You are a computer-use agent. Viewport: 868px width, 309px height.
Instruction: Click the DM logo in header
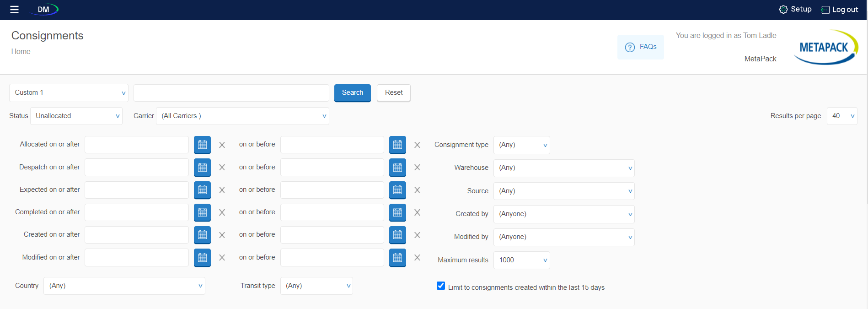[x=44, y=10]
